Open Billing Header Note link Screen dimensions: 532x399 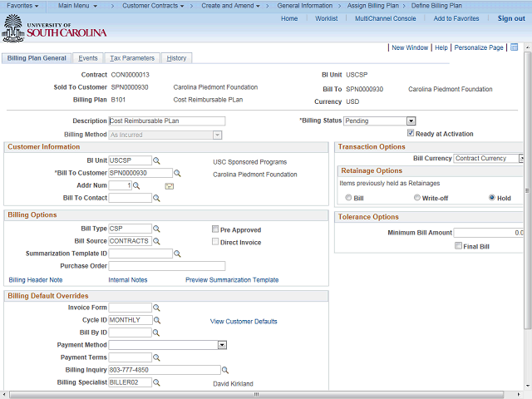[x=36, y=280]
